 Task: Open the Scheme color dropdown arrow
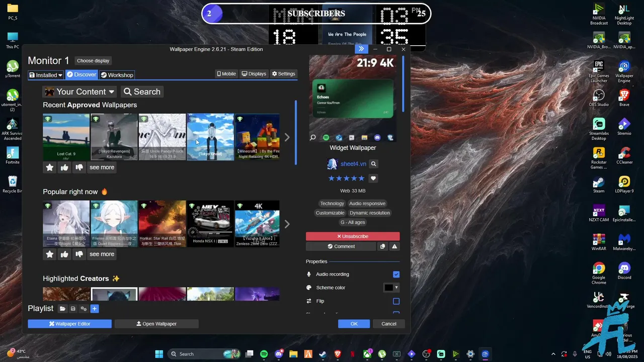(x=396, y=288)
